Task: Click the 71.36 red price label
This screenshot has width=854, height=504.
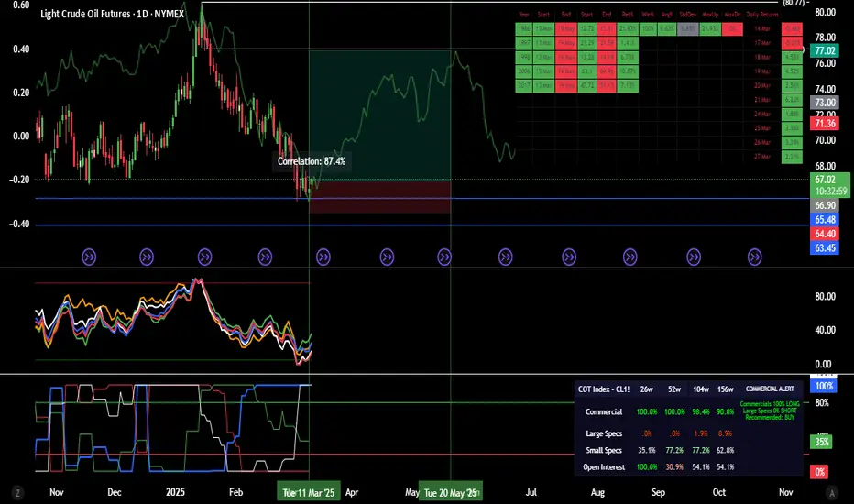Action: pyautogui.click(x=825, y=123)
